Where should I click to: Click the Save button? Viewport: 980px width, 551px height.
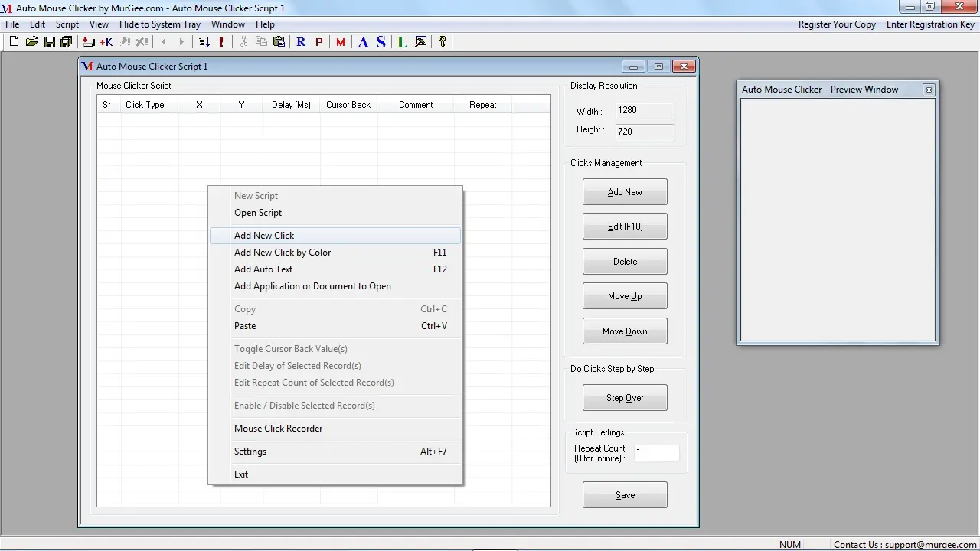(625, 495)
